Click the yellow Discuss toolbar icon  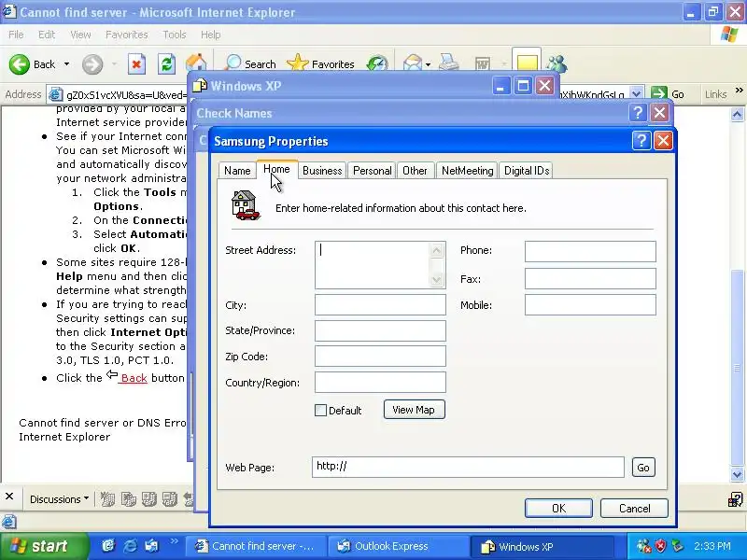point(527,63)
